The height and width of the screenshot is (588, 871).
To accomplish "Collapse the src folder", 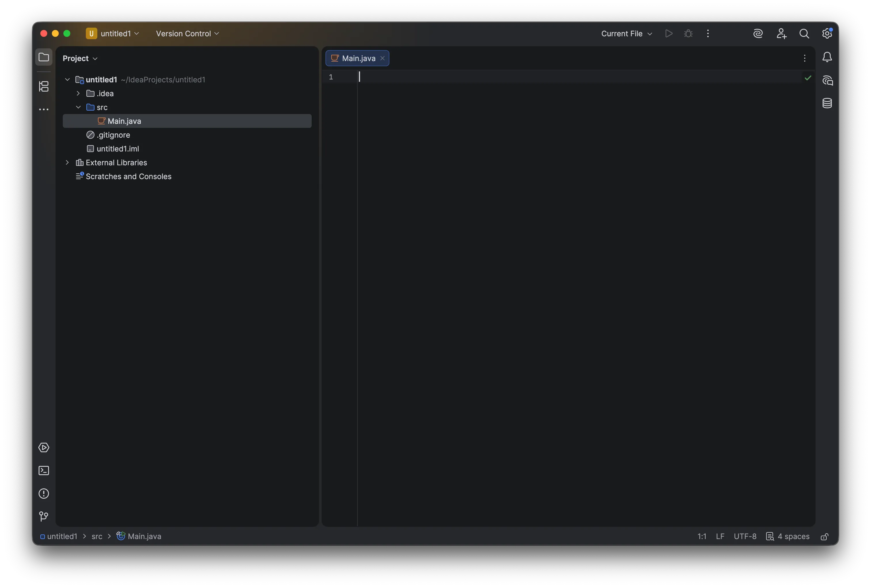I will (x=78, y=107).
